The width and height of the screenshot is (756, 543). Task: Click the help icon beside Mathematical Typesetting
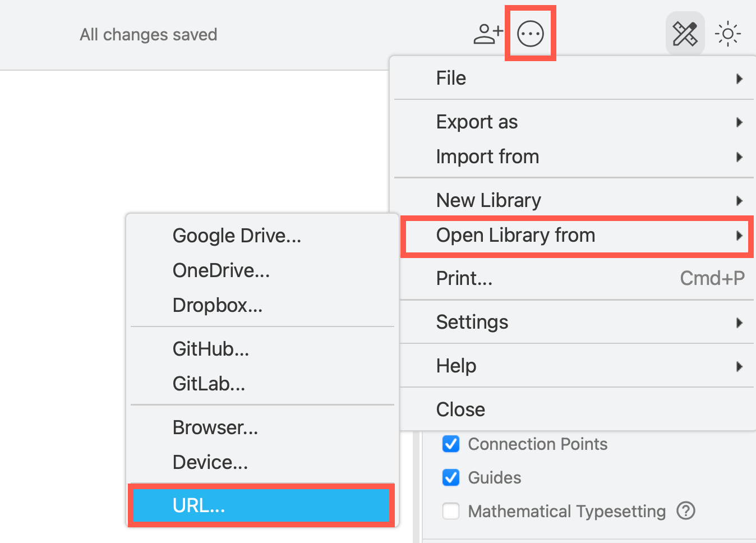pos(686,511)
